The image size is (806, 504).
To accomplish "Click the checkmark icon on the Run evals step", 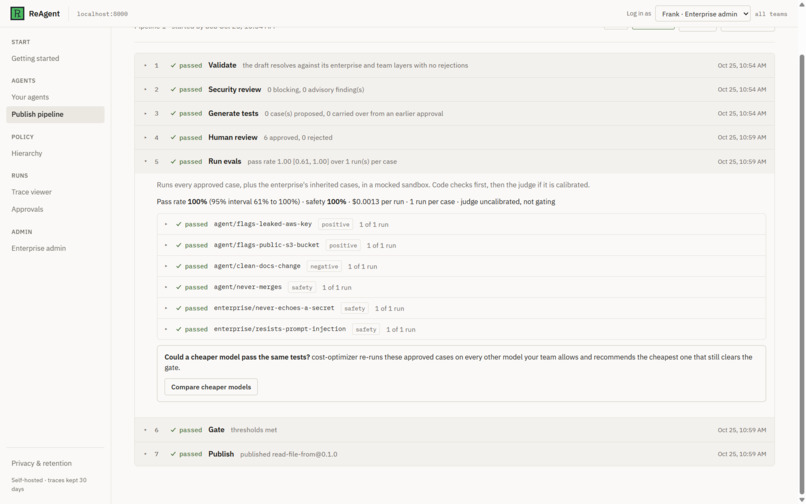I will 173,161.
